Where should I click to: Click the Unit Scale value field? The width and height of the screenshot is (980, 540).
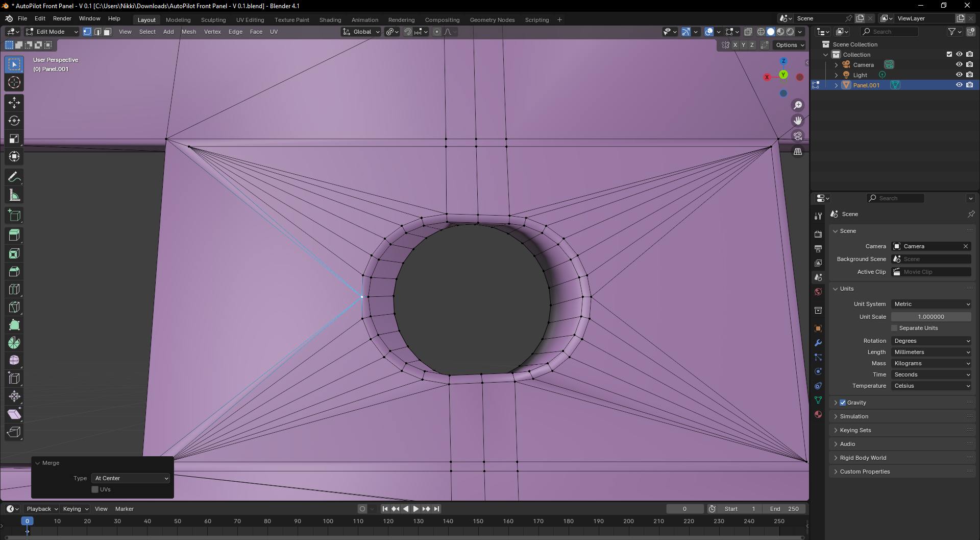[x=932, y=317]
